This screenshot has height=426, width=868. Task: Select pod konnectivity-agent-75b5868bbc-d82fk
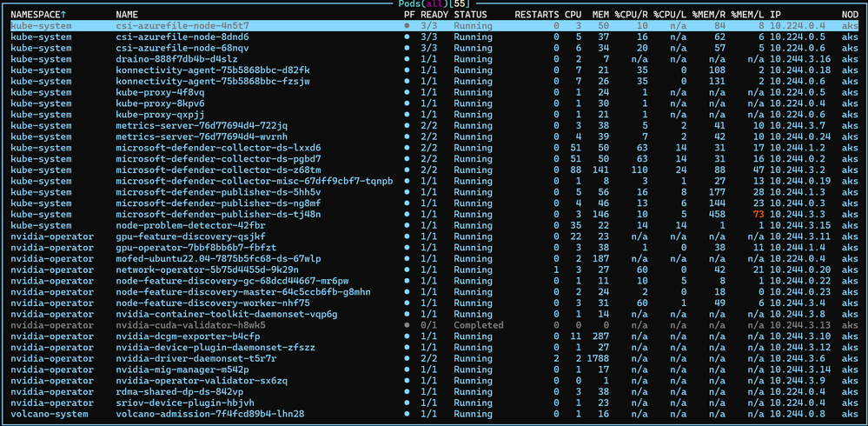(x=434, y=70)
